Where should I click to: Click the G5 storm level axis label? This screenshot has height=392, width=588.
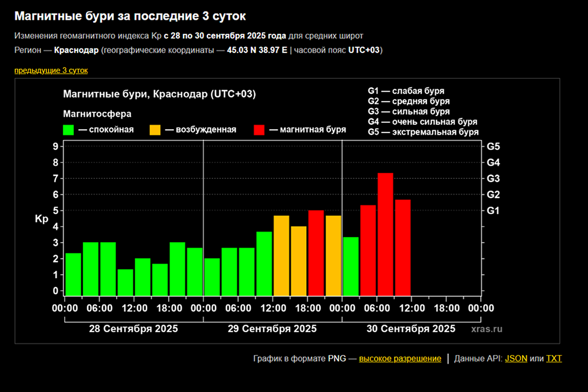(x=492, y=147)
